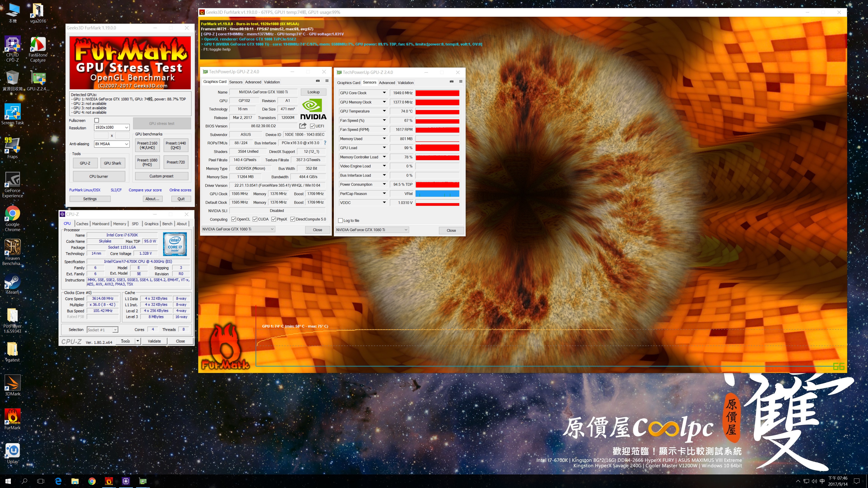The height and width of the screenshot is (488, 868).
Task: Open File Explorer from taskbar
Action: click(x=75, y=481)
